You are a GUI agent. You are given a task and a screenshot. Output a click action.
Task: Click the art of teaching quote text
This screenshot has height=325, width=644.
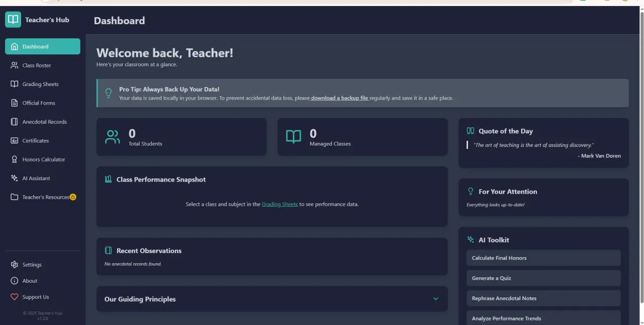(534, 145)
